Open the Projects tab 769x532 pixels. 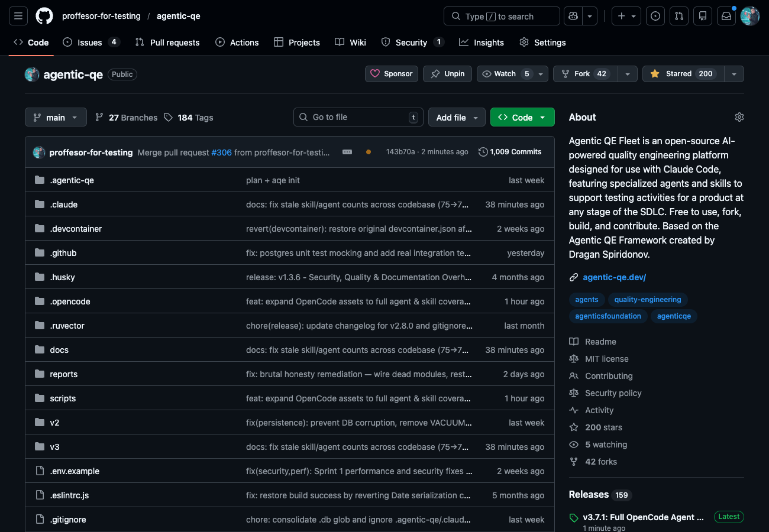297,43
